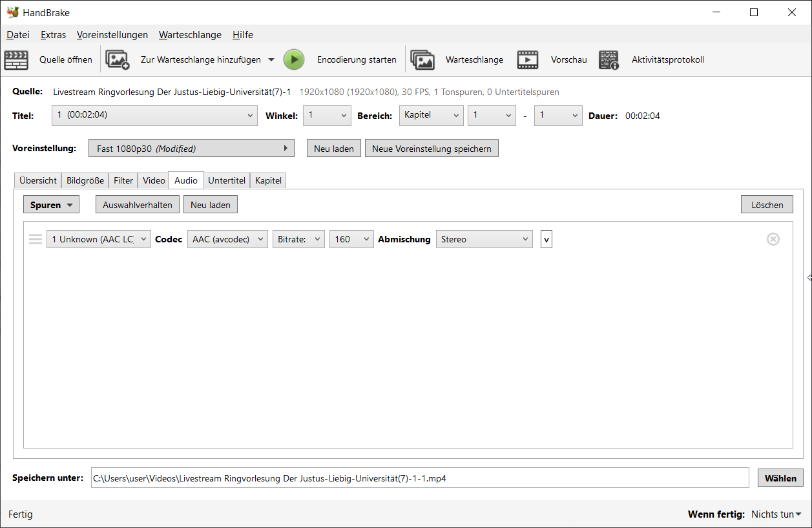812x528 pixels.
Task: Click the add-to-queue picture icon
Action: point(118,60)
